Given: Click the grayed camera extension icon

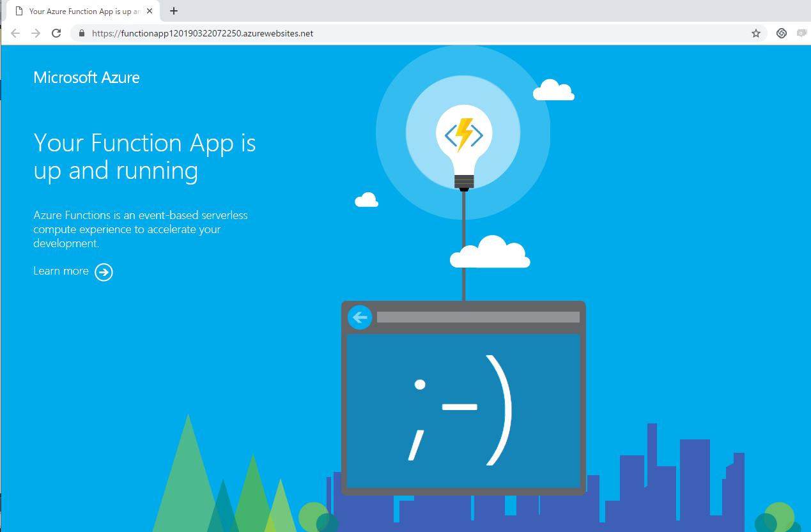Looking at the screenshot, I should point(801,33).
